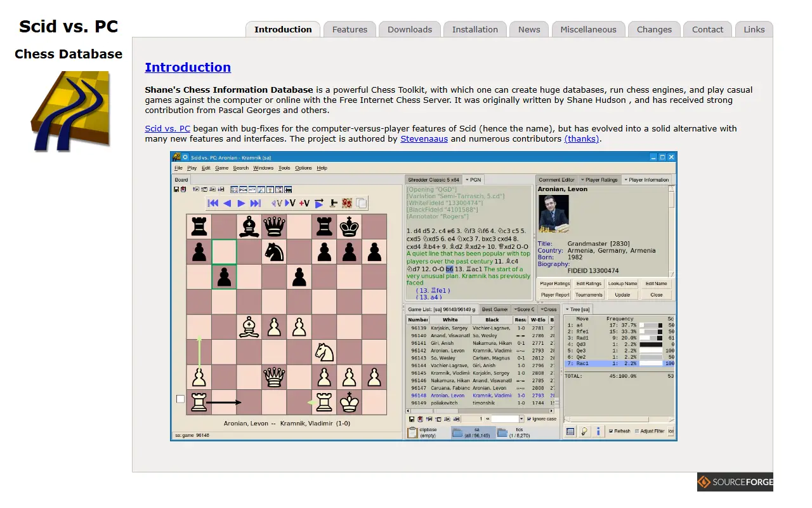Screen dimensions: 812x508
Task: Click the Scid chessboard logo image
Action: [70, 111]
